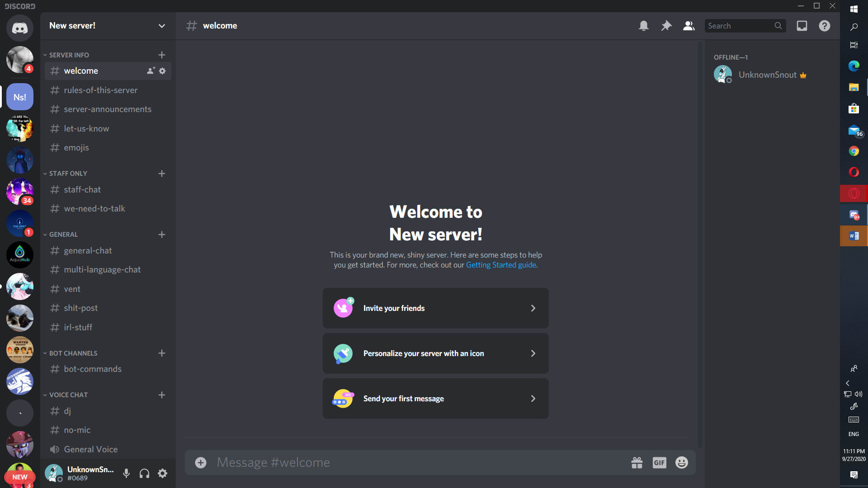Switch to the general-chat channel
The height and width of the screenshot is (488, 868).
click(x=88, y=250)
